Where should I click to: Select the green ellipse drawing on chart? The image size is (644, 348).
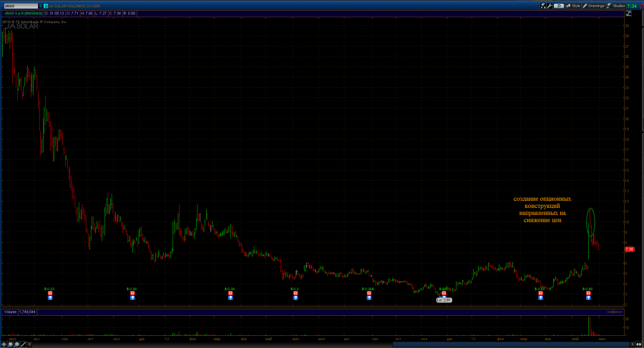pyautogui.click(x=590, y=222)
